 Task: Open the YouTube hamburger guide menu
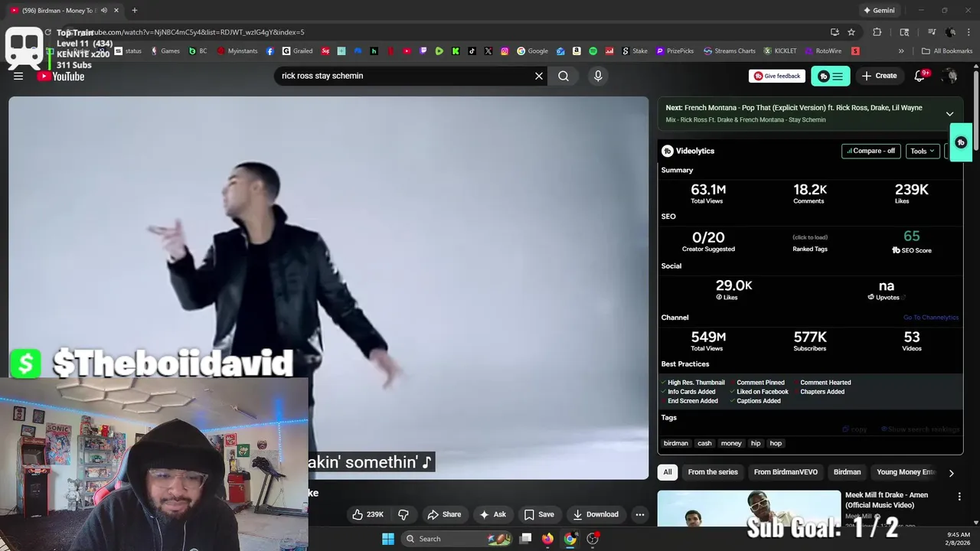tap(18, 76)
